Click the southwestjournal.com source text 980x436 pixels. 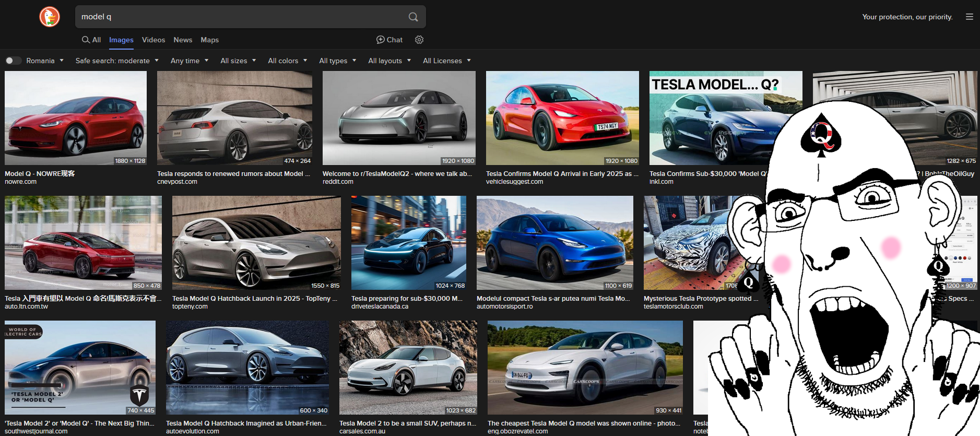36,431
